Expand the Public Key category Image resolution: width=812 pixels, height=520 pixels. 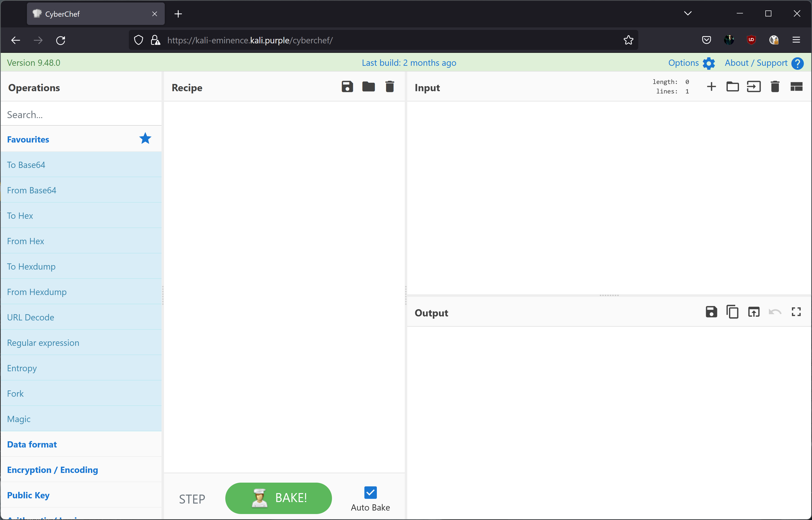pos(28,495)
